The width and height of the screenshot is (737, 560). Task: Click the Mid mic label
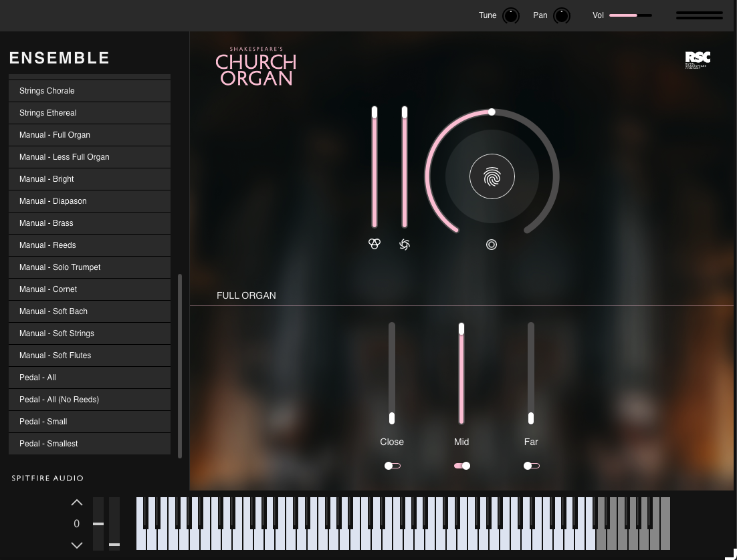(461, 442)
